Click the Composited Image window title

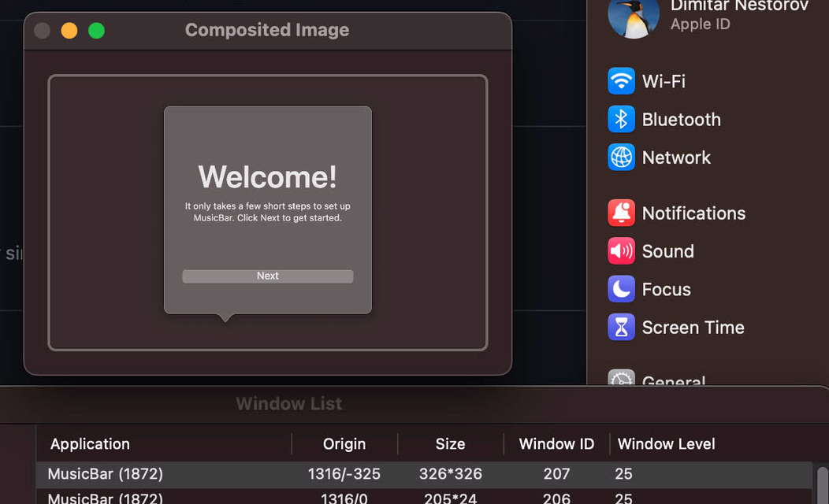point(267,30)
